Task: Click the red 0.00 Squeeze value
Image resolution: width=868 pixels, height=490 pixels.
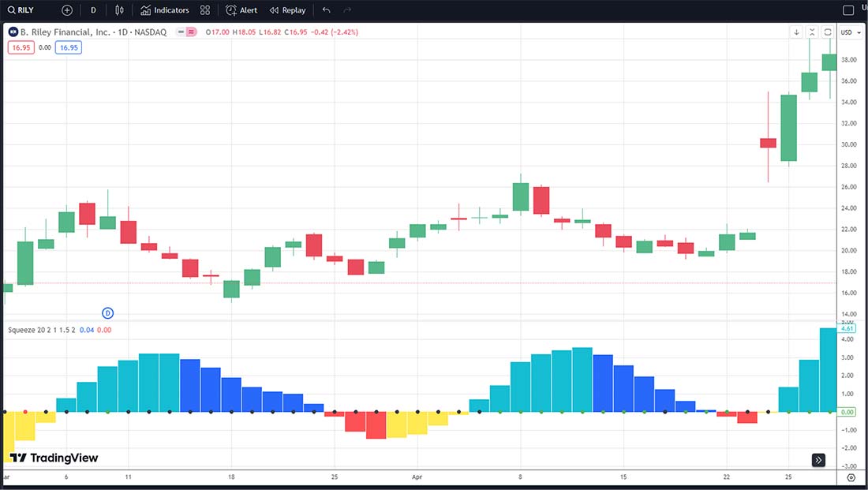Action: (x=104, y=330)
